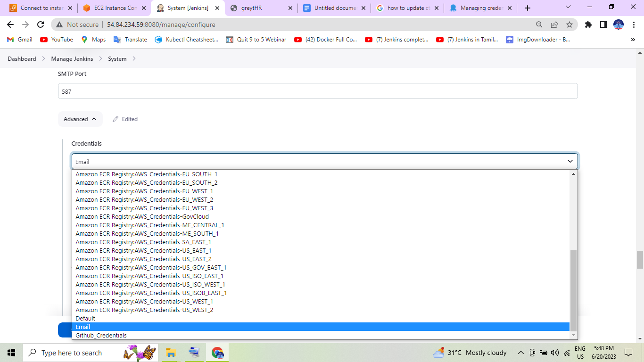This screenshot has width=644, height=362.
Task: Select AWS_Credentials-GovCloud option
Action: 321,217
